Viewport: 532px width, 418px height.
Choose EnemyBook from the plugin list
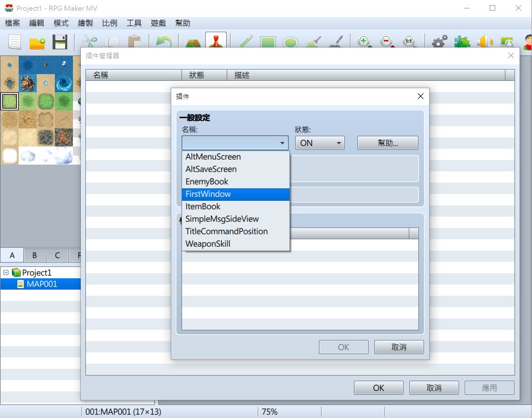(236, 182)
